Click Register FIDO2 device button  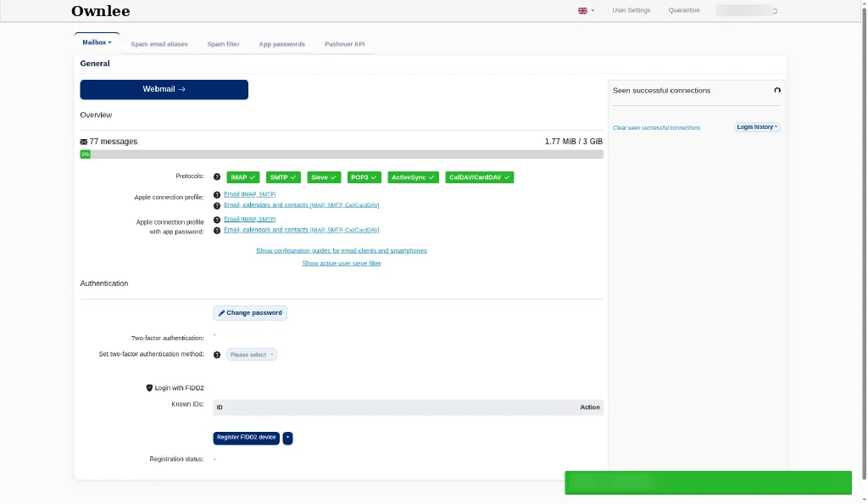tap(247, 438)
